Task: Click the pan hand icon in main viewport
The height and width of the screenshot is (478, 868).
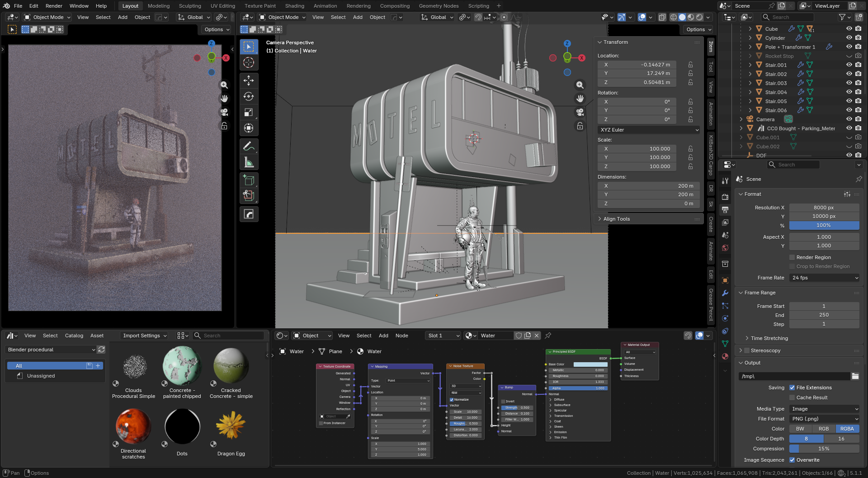Action: click(580, 99)
